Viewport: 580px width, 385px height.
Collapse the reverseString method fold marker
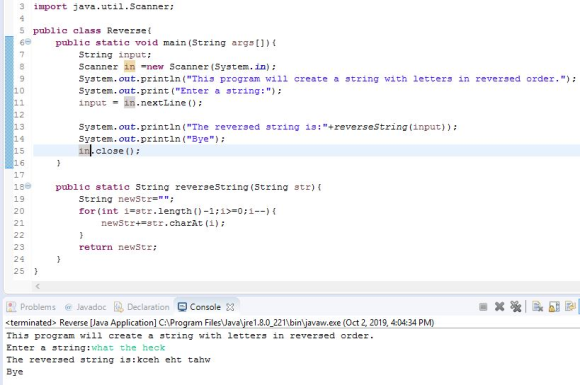(x=28, y=186)
